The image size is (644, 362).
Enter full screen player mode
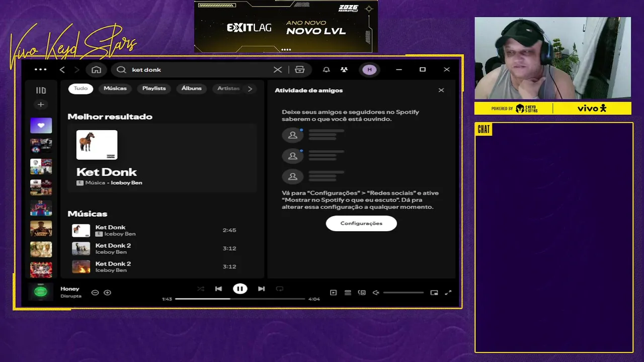tap(448, 293)
